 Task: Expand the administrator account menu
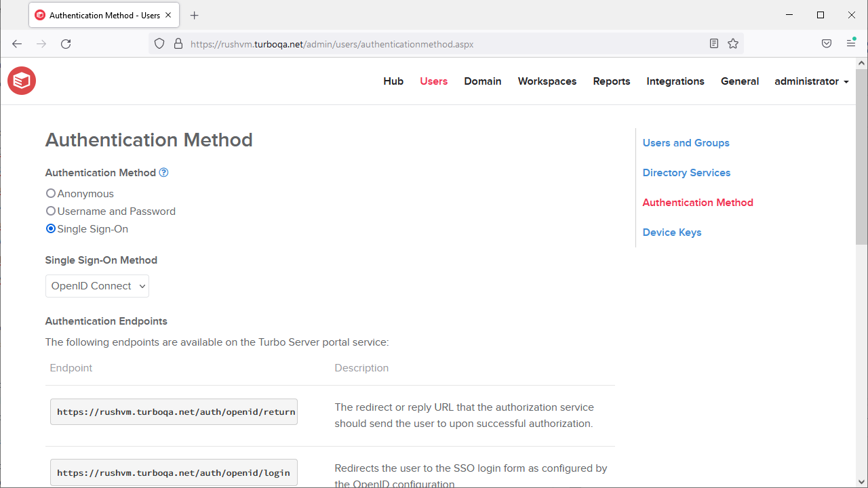tap(811, 81)
